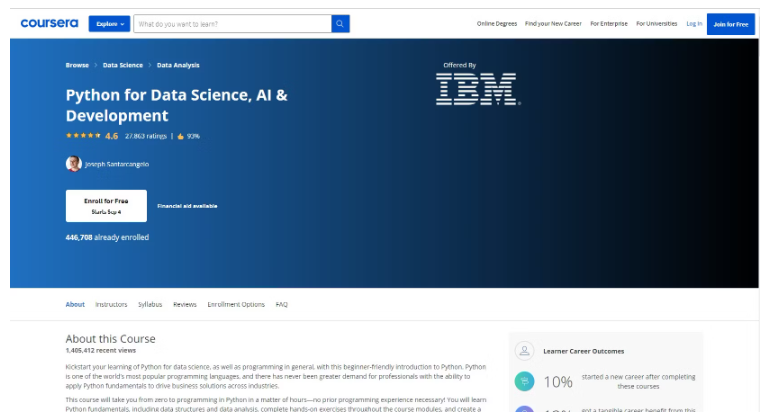Select Data Analysis breadcrumb
Viewport: 766px width, 417px height.
point(178,65)
